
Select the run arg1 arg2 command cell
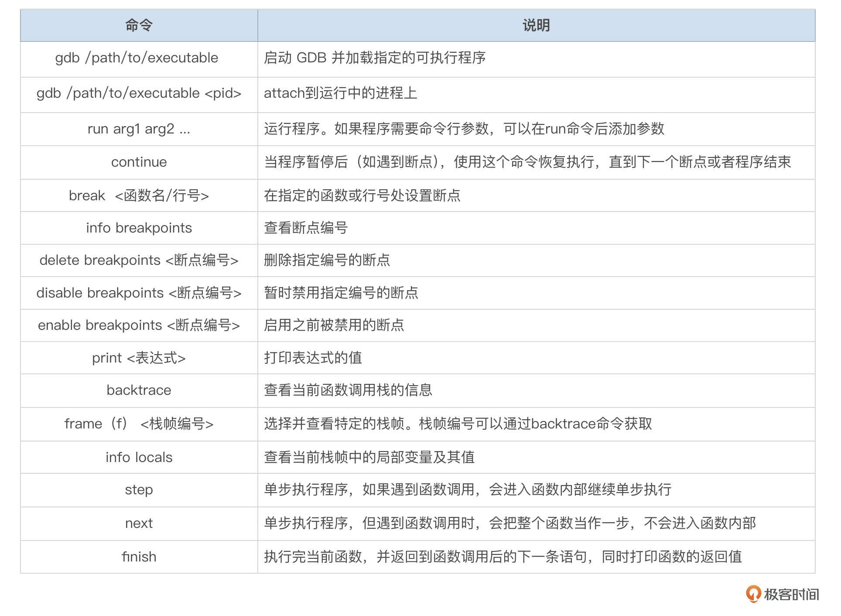[139, 129]
